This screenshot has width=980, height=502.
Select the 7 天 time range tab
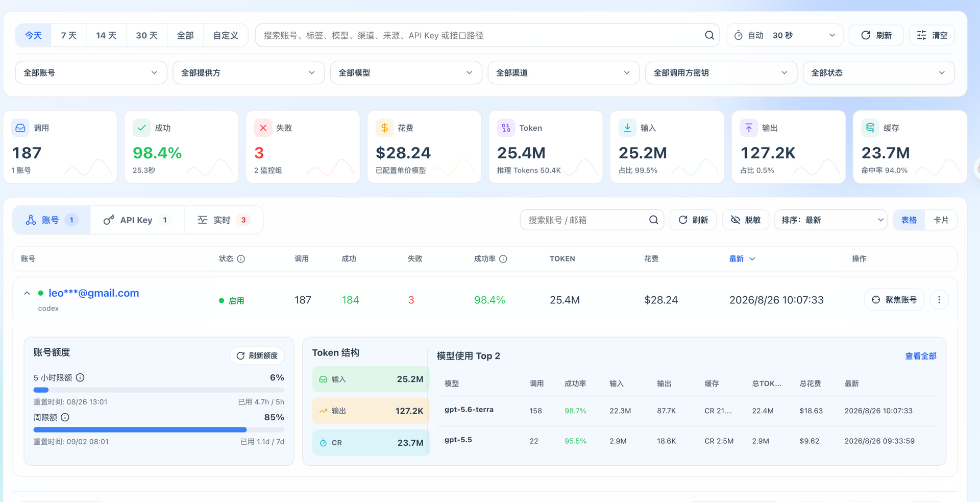pos(68,35)
